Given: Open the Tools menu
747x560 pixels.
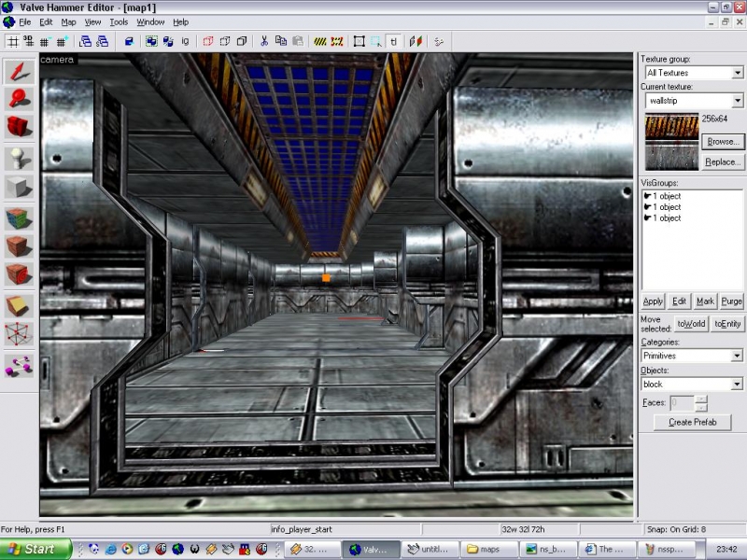Looking at the screenshot, I should (119, 21).
